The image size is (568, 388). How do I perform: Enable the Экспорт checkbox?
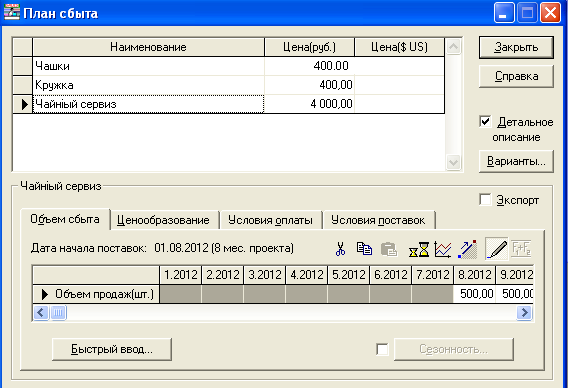(485, 199)
